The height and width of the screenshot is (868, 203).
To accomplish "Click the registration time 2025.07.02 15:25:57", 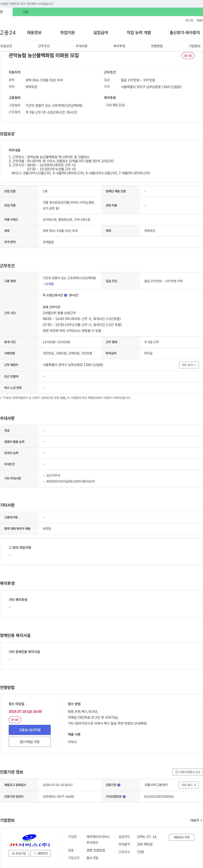I will pyautogui.click(x=58, y=785).
